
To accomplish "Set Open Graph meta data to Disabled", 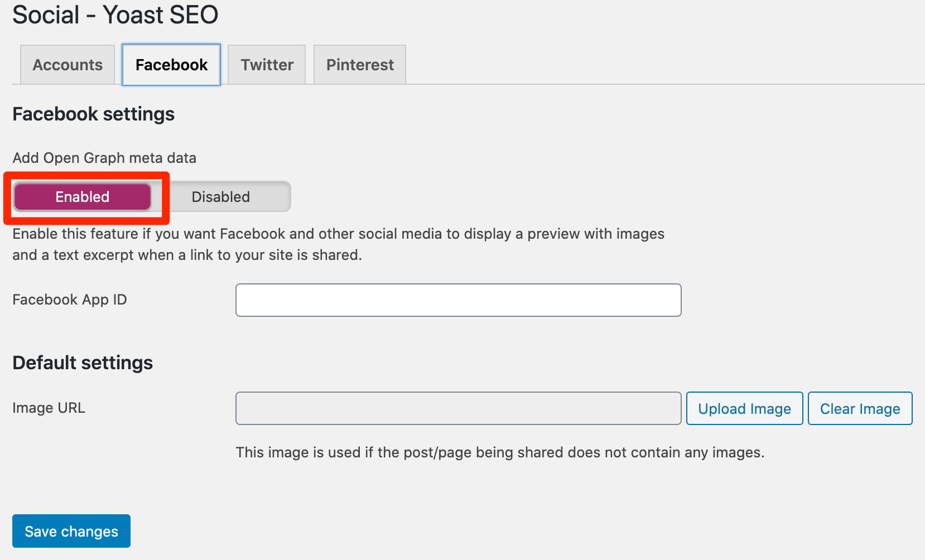I will click(x=221, y=196).
